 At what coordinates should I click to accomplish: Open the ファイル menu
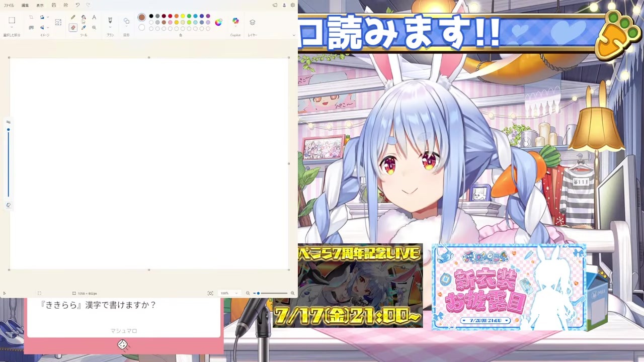9,5
